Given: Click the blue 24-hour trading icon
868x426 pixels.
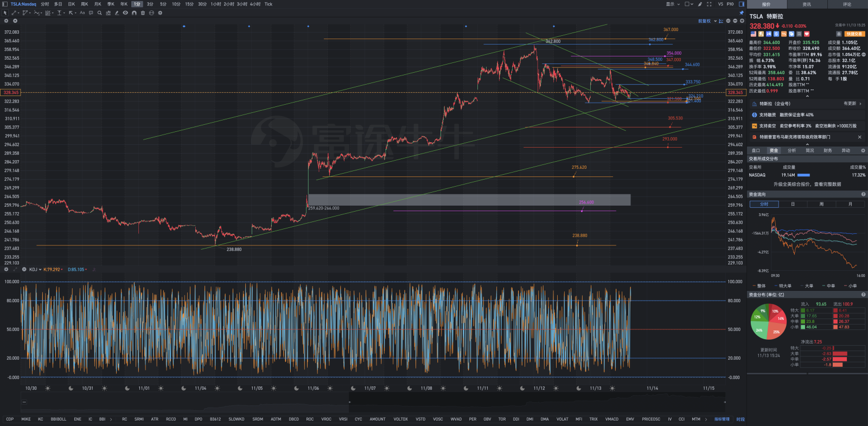Looking at the screenshot, I should click(769, 34).
